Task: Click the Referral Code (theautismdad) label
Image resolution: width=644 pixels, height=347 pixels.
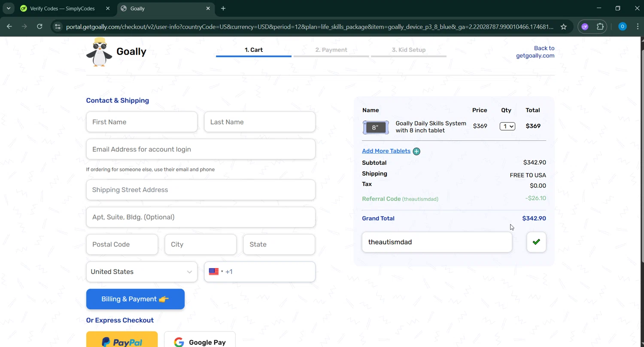Action: (x=400, y=199)
